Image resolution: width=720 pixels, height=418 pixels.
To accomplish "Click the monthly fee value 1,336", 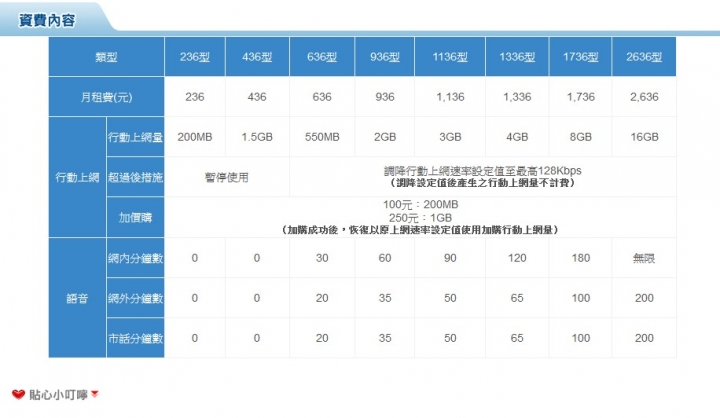I will point(517,97).
